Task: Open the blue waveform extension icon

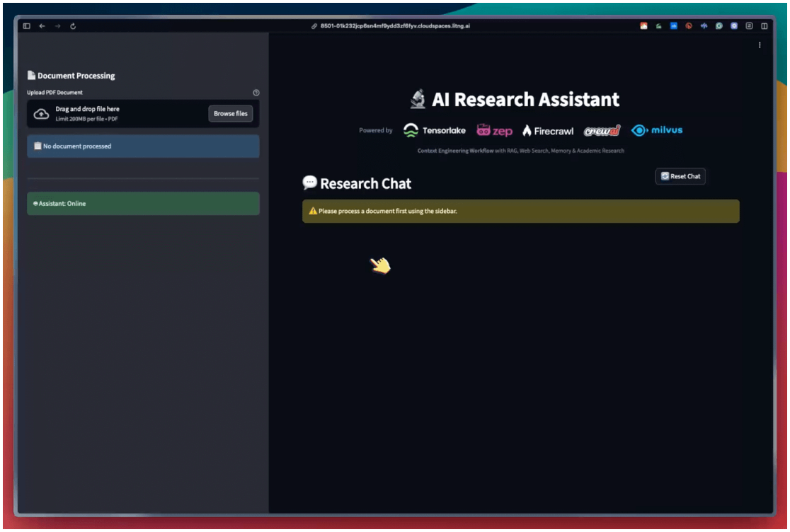Action: point(704,26)
